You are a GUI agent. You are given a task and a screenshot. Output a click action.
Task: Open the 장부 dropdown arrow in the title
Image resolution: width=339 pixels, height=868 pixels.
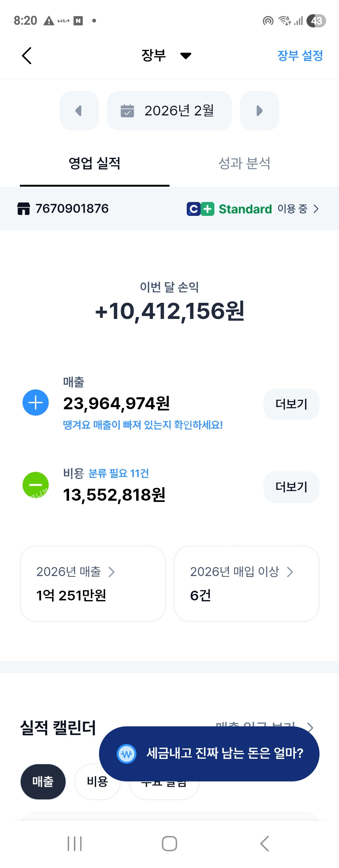pos(186,56)
